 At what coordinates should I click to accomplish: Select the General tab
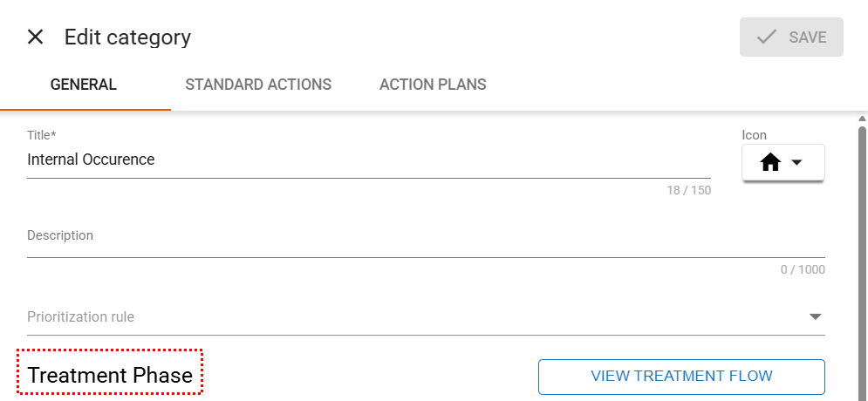tap(84, 85)
